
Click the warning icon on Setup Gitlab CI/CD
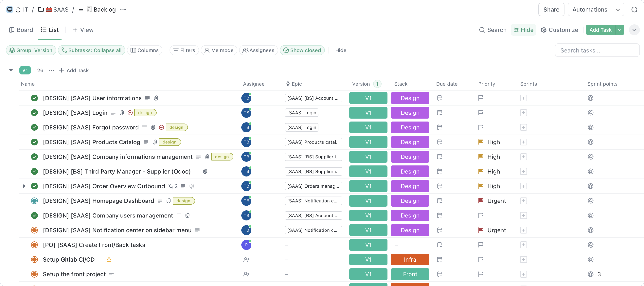[109, 259]
